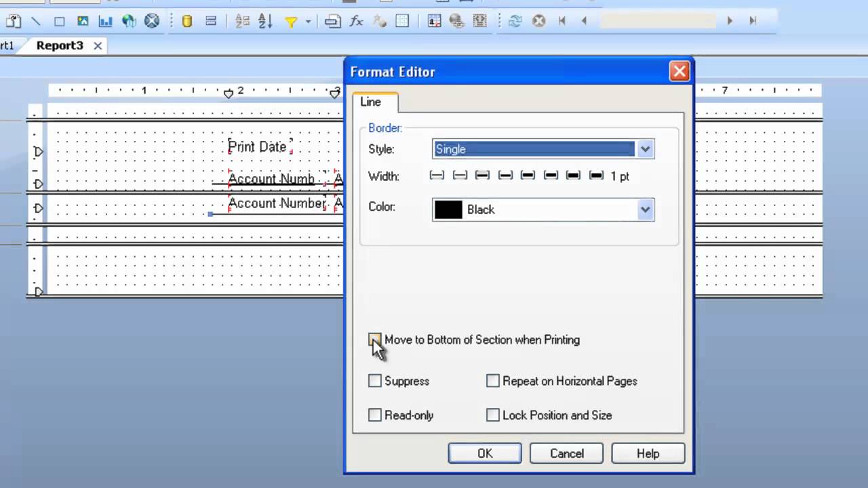Viewport: 868px width, 488px height.
Task: Click the grayed globe icon after Highlighting Expert
Action: tap(457, 21)
